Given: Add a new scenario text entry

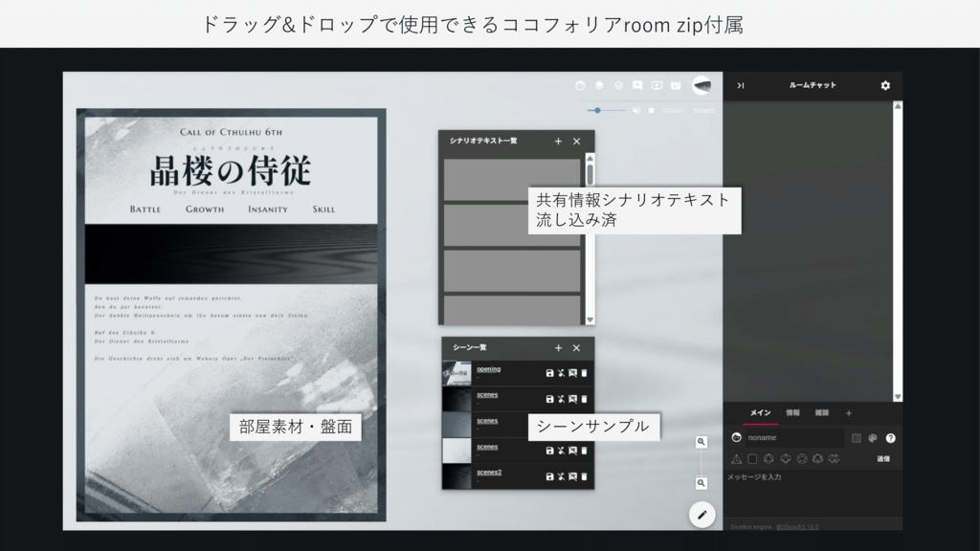Looking at the screenshot, I should pos(558,142).
